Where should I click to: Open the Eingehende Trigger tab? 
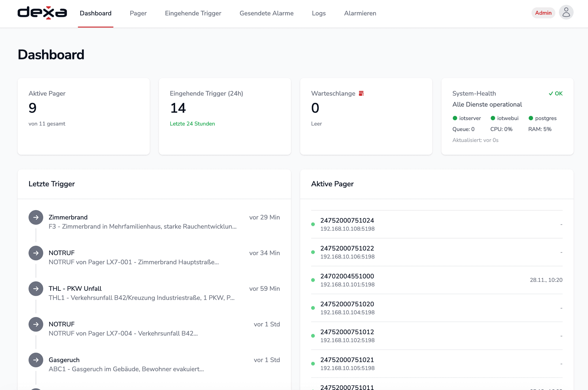point(193,13)
